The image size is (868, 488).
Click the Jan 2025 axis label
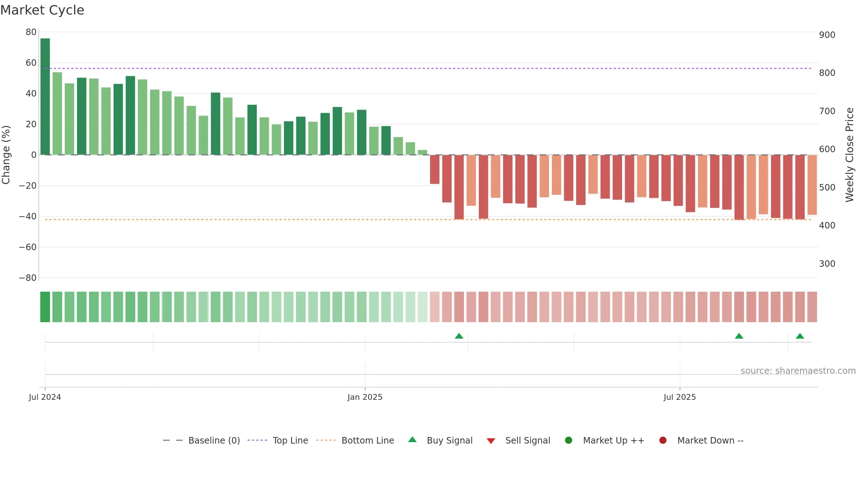coord(365,397)
